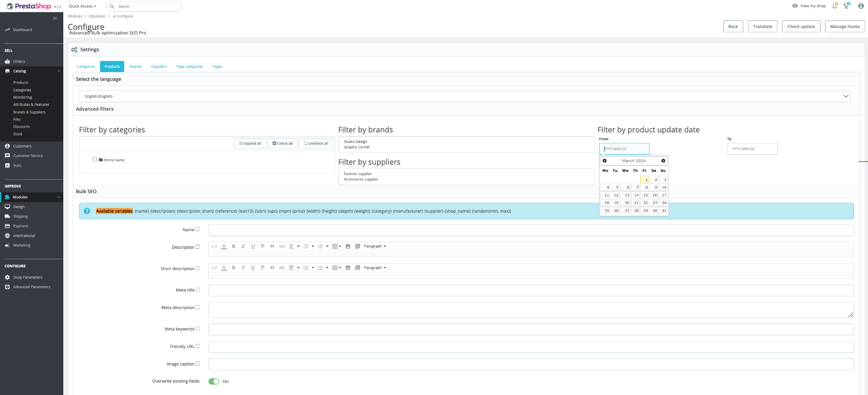
Task: Open the text alignment dropdown in Description toolbar
Action: [294, 247]
